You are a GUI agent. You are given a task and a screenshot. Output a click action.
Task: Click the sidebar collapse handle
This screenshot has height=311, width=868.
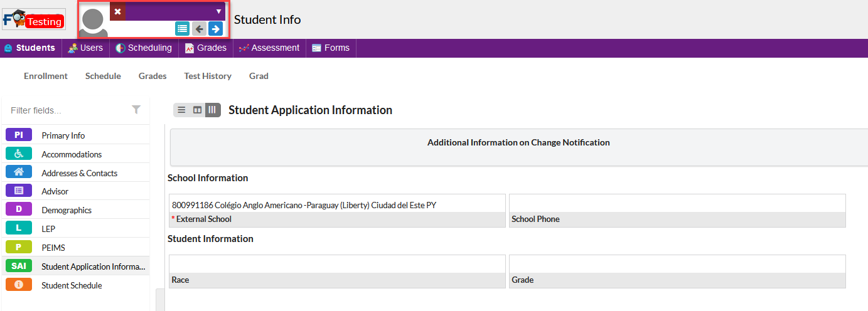click(x=160, y=300)
